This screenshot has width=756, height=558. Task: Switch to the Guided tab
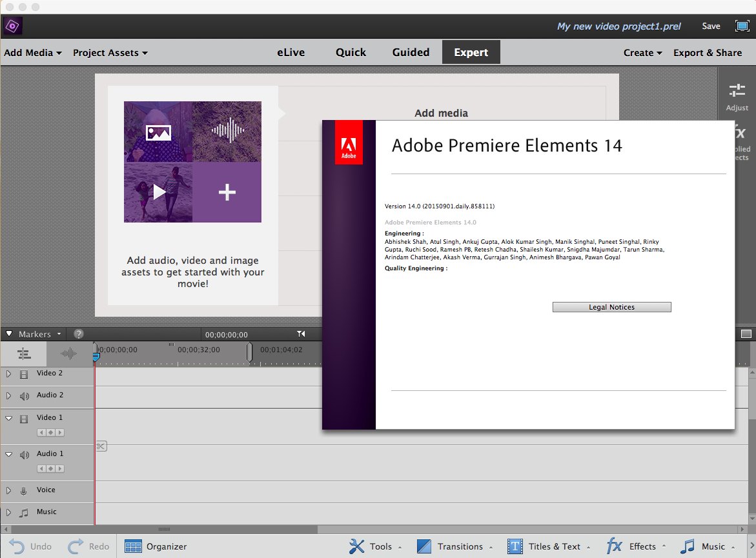point(411,52)
